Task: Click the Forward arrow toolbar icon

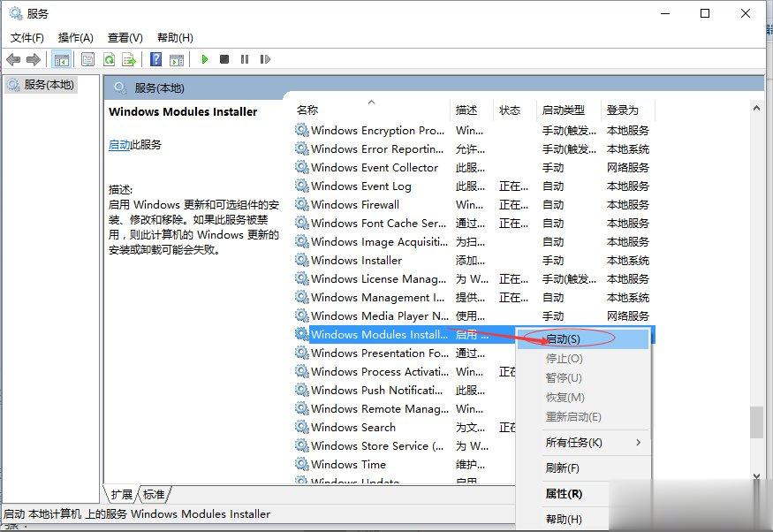Action: click(34, 60)
